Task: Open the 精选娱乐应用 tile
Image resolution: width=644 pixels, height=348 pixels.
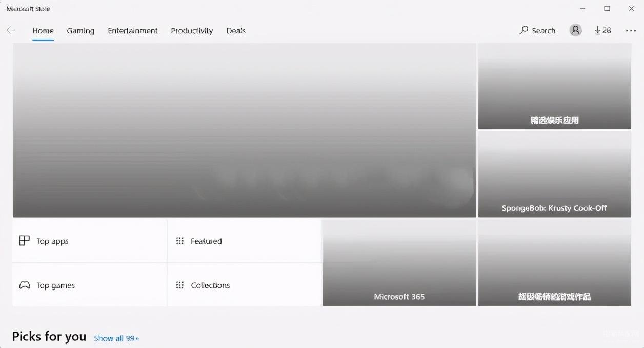Action: 554,86
